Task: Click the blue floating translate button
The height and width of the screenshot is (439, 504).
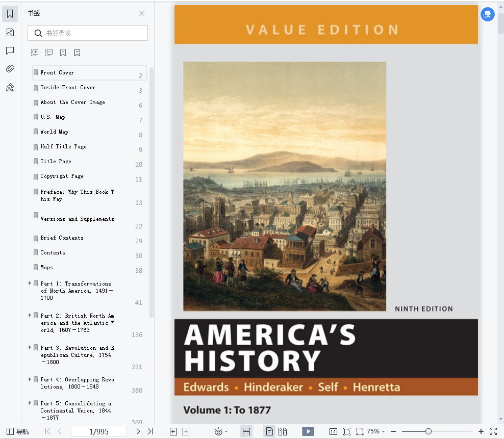Action: click(x=488, y=14)
